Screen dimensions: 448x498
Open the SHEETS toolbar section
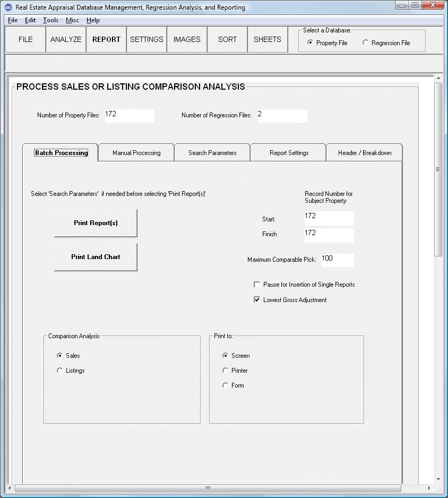(x=268, y=40)
